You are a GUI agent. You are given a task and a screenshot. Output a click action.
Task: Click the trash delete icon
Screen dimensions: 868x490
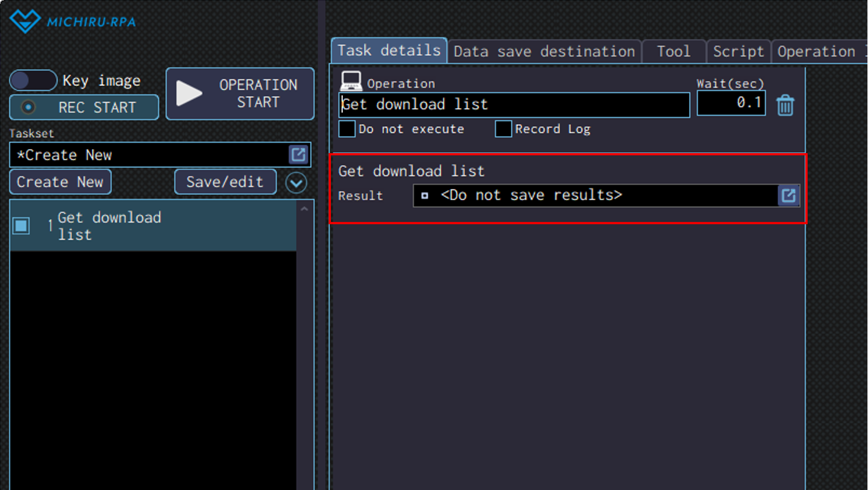[785, 105]
